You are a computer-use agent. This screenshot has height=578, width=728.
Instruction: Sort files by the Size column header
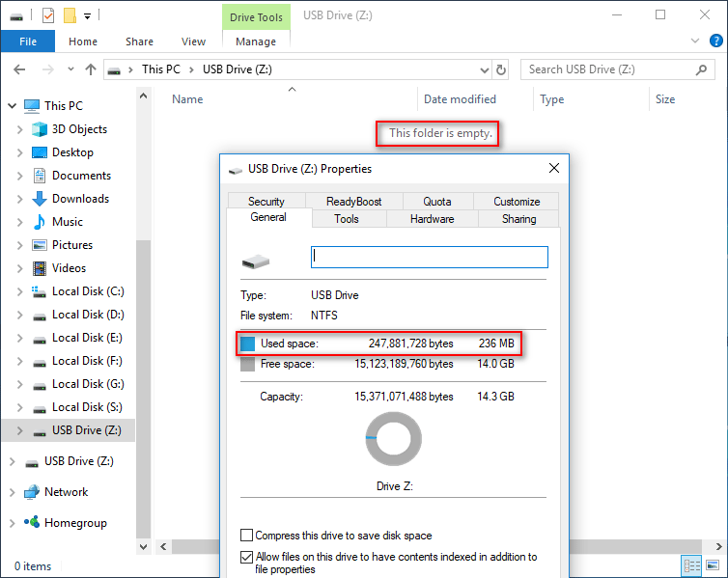[x=665, y=99]
